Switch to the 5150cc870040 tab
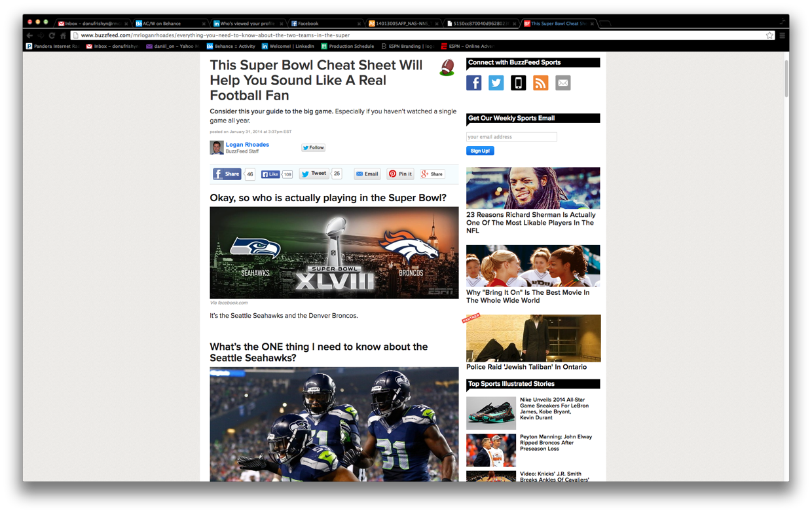This screenshot has height=513, width=812. tap(481, 24)
